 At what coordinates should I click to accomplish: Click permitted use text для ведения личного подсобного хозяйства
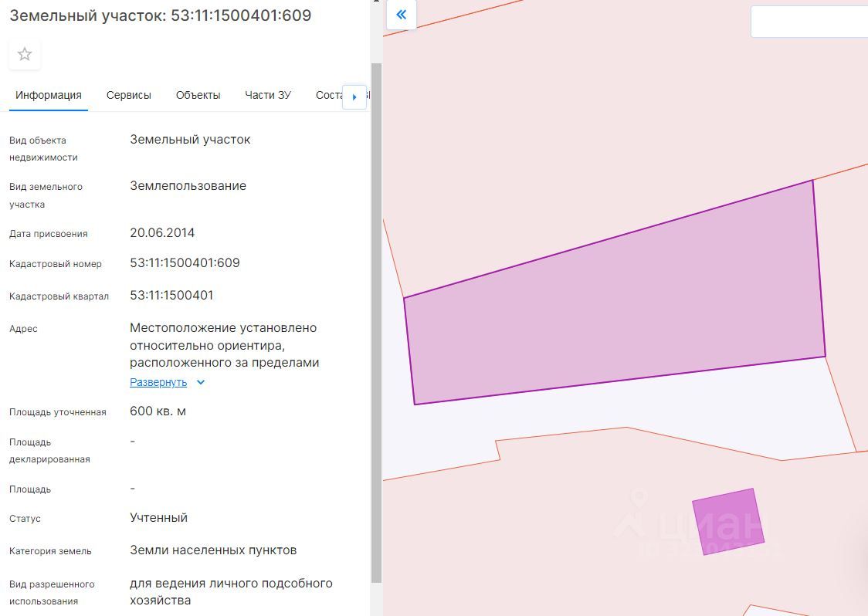[x=231, y=591]
